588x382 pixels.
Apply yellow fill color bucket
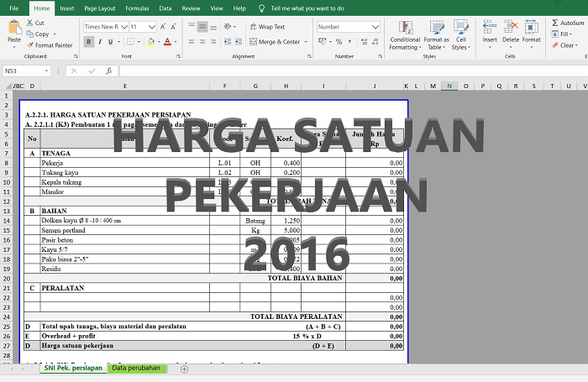coord(150,42)
